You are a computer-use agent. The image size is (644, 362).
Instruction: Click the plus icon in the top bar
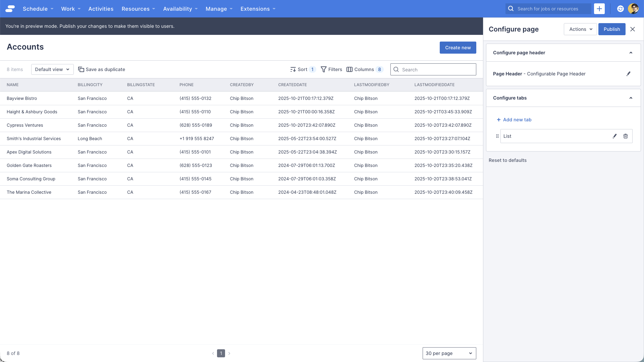599,9
